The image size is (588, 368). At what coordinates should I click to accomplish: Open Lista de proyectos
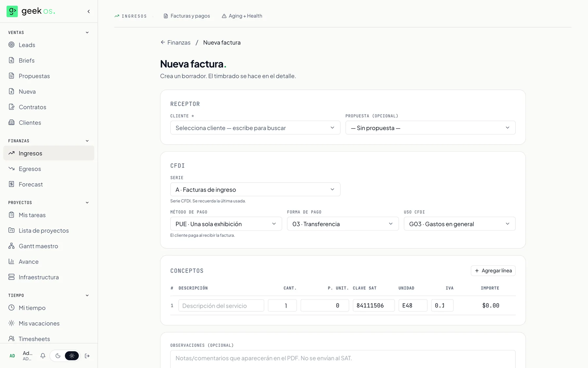pos(49,231)
